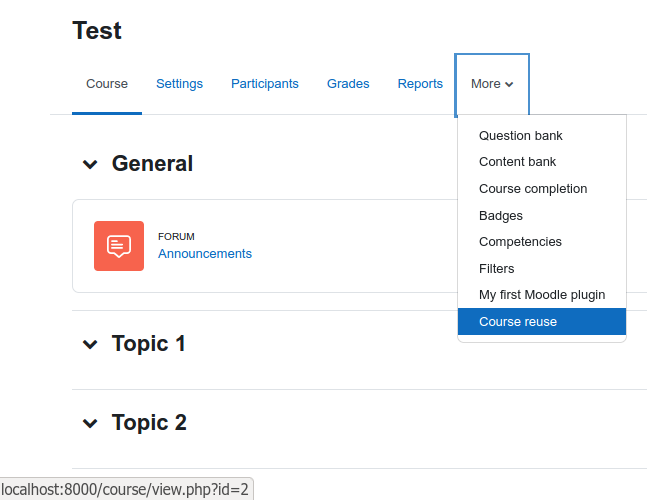Screen dimensions: 647x500
Task: Select the Course tab
Action: 107,84
